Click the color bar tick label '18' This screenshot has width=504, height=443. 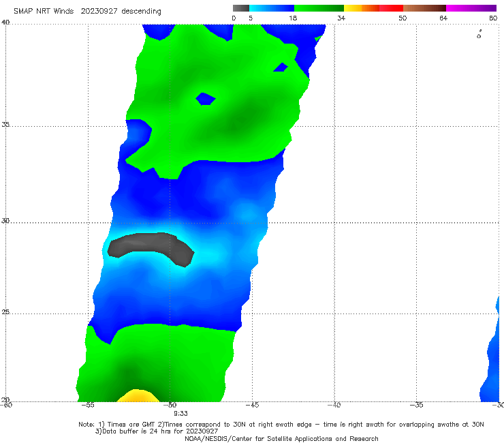[293, 18]
